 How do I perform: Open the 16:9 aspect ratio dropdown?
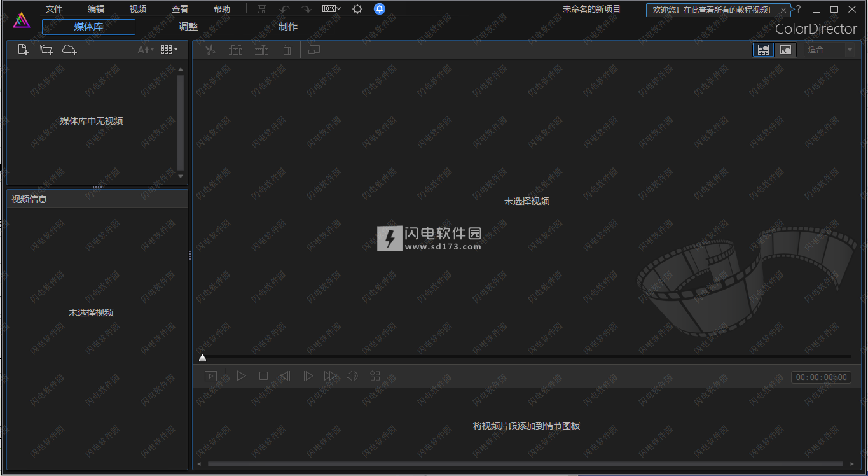click(x=331, y=9)
